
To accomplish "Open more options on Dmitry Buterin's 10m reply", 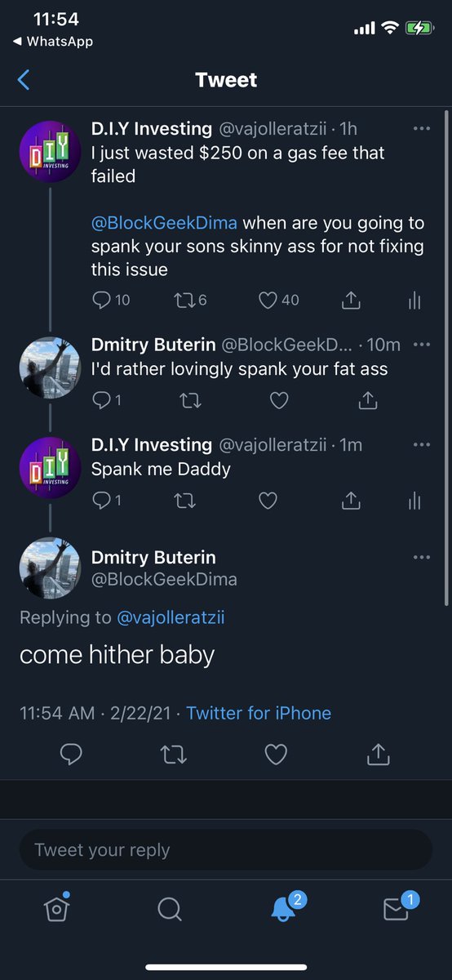I will click(422, 345).
